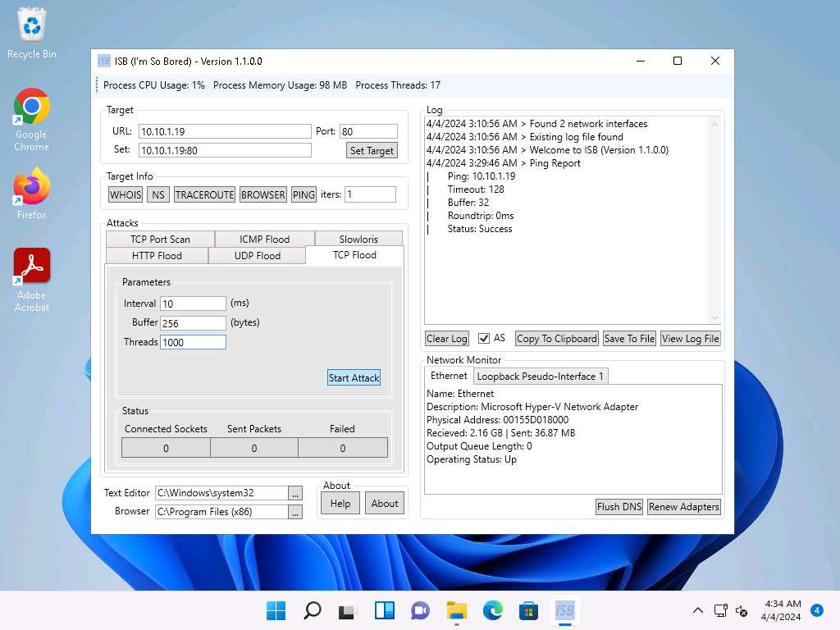Click the Flush DNS button
The height and width of the screenshot is (630, 840).
click(x=619, y=507)
